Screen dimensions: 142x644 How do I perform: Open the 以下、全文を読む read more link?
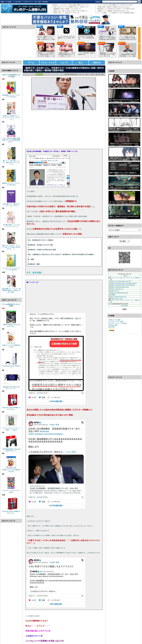click(x=34, y=273)
